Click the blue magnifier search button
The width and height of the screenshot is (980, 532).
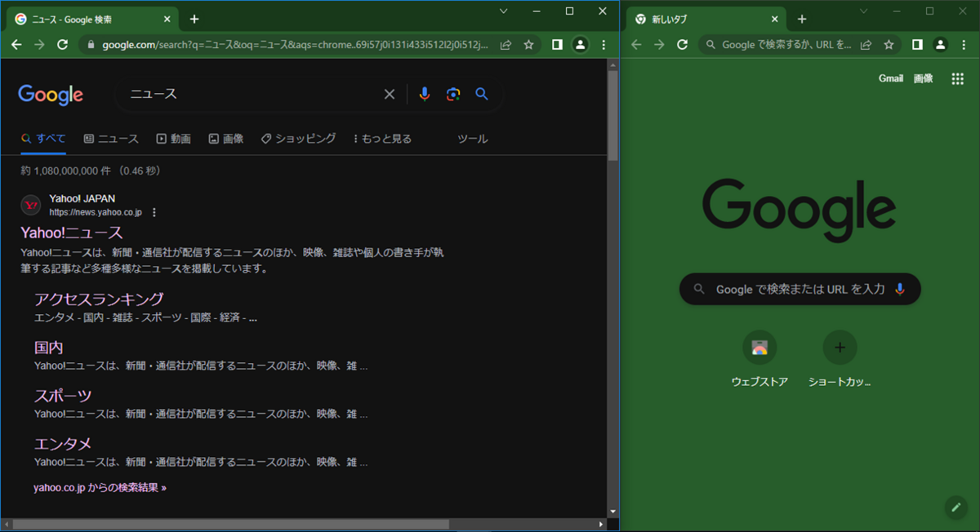pyautogui.click(x=482, y=94)
